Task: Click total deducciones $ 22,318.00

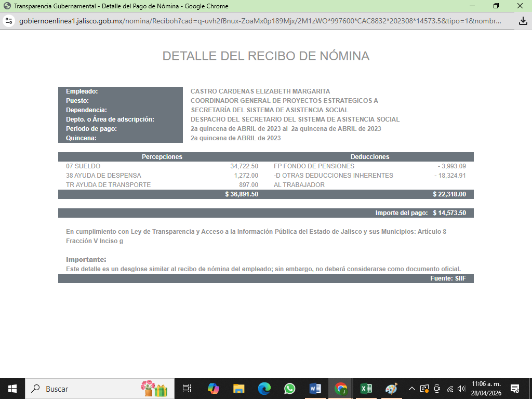Action: [x=449, y=194]
